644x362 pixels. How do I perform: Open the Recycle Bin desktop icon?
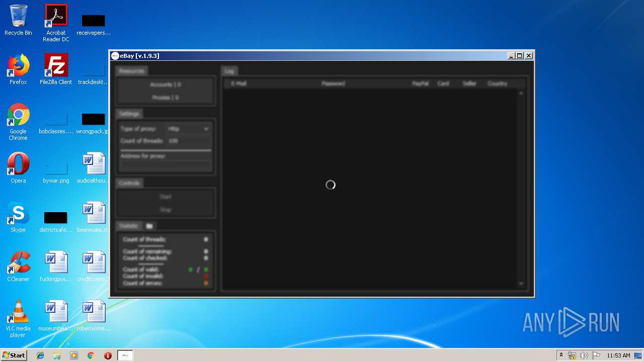click(18, 20)
